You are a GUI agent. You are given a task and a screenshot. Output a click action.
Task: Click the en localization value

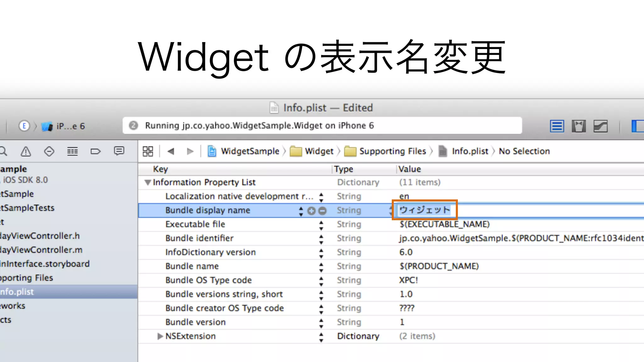(x=404, y=197)
